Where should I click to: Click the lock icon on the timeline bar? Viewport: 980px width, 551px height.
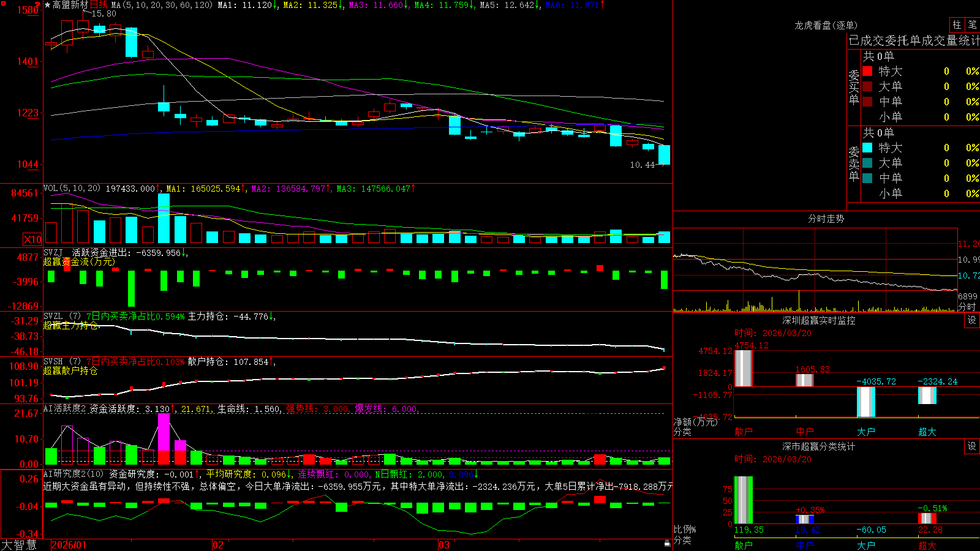pos(668,544)
